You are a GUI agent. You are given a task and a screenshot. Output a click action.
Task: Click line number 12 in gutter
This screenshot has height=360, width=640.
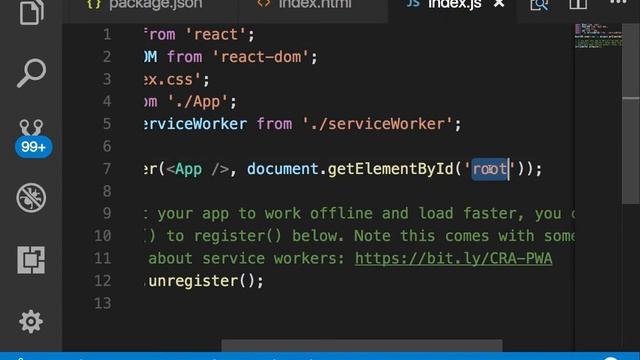click(102, 281)
